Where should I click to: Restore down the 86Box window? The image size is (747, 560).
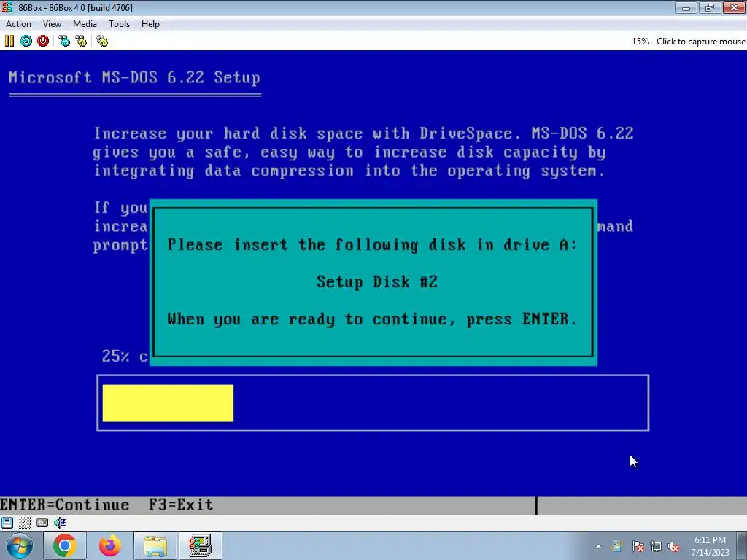point(709,7)
